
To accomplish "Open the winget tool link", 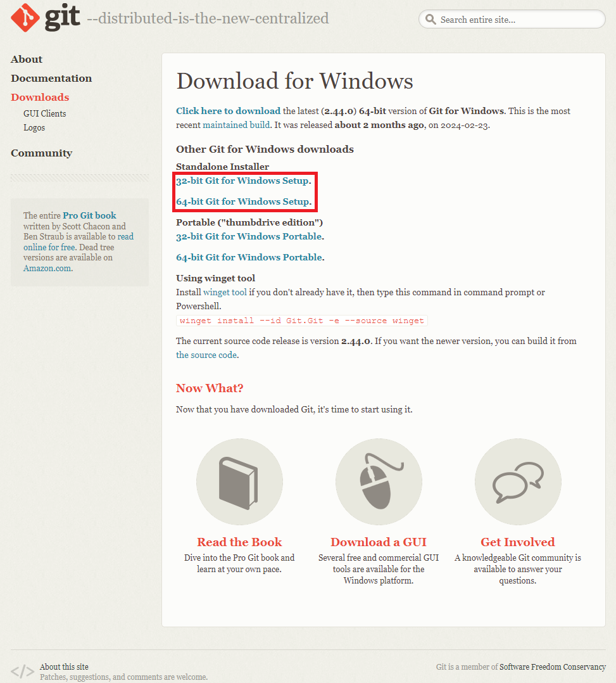I will (225, 292).
